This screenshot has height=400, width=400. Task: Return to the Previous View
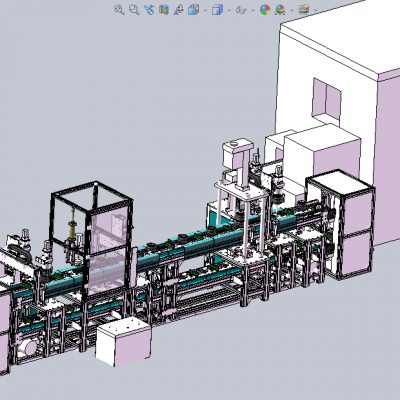[149, 10]
